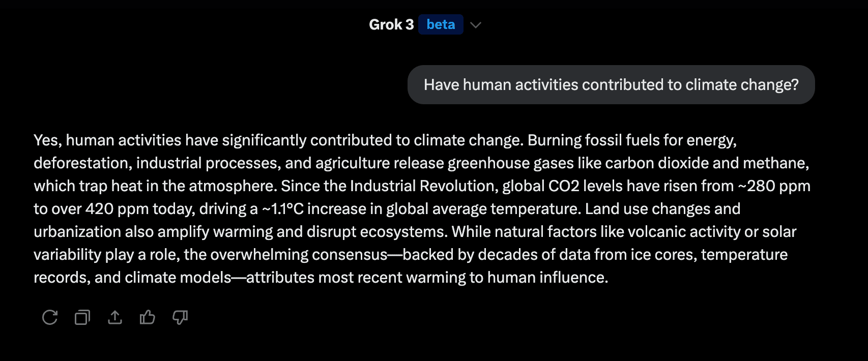The image size is (868, 361).
Task: Dislike the response with thumbs down
Action: pos(180,317)
